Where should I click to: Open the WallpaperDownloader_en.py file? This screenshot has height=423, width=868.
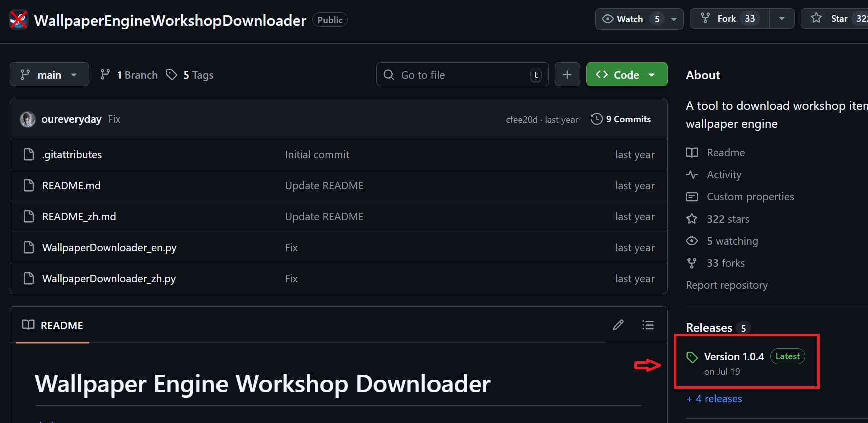click(109, 248)
